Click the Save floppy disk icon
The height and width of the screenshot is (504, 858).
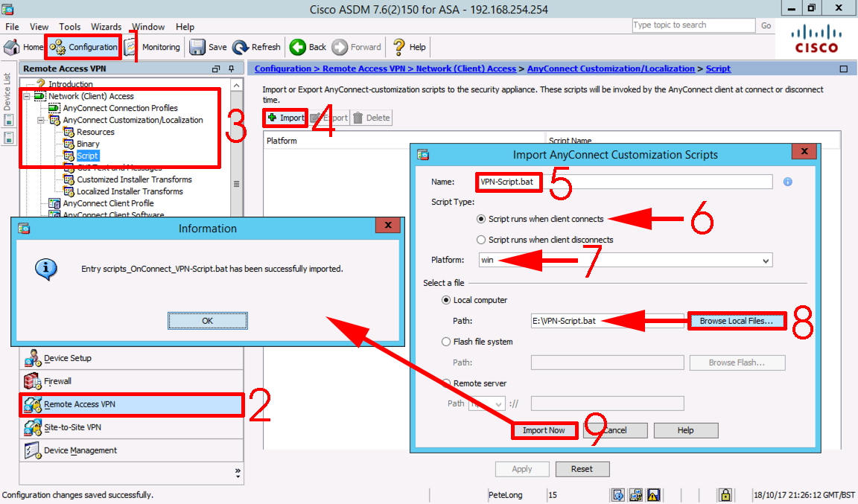197,47
